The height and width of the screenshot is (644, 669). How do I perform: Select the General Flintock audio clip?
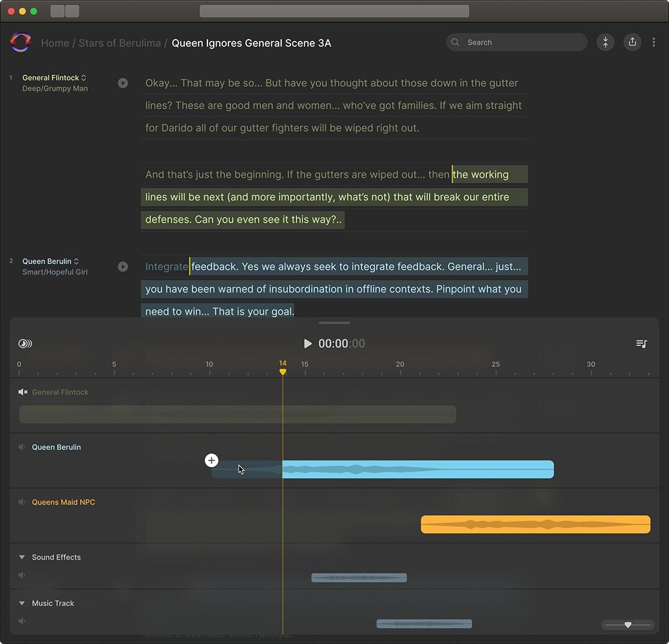238,414
